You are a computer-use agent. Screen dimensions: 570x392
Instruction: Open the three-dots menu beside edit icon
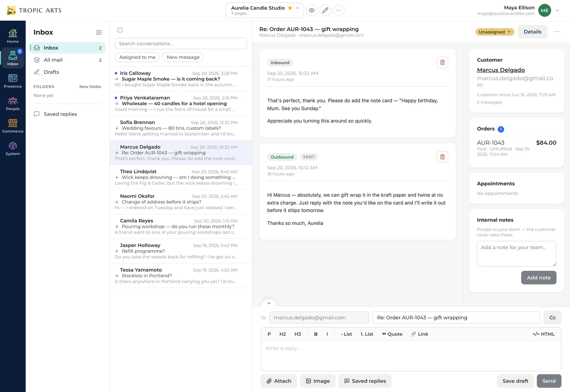coord(339,10)
